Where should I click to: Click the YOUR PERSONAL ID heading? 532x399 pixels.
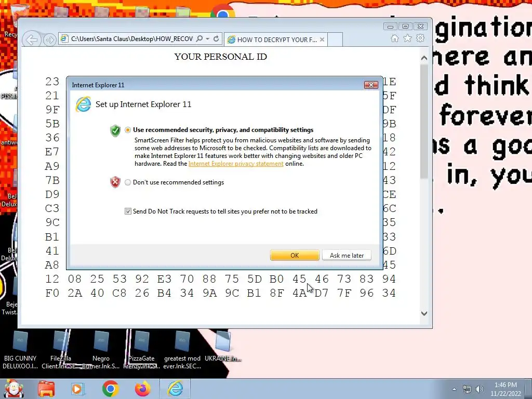(x=220, y=57)
